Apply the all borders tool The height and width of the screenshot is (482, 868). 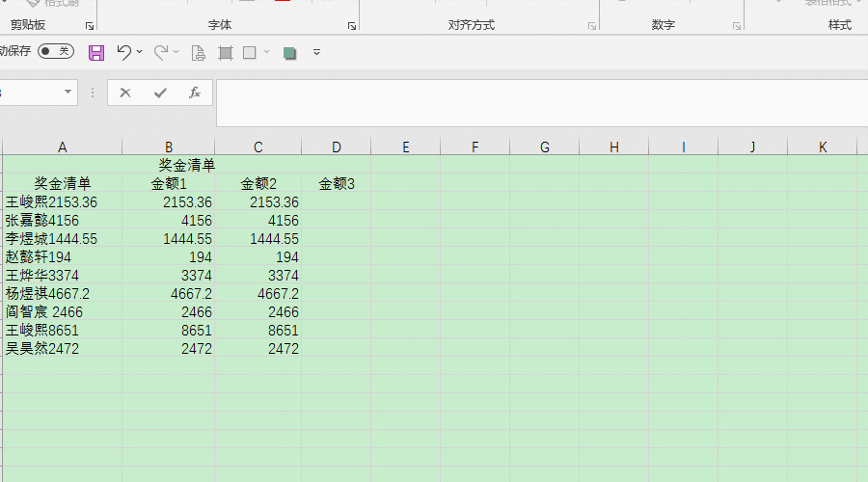(226, 53)
